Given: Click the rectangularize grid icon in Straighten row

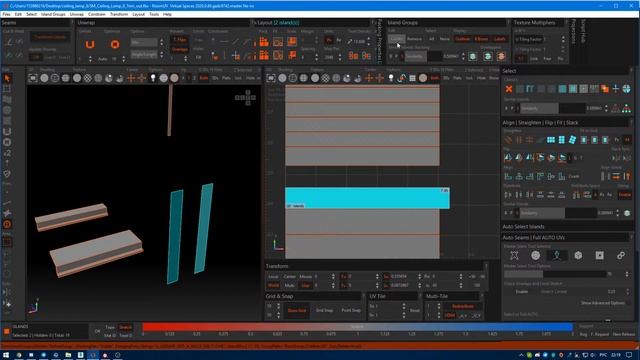Looking at the screenshot, I should 551,140.
